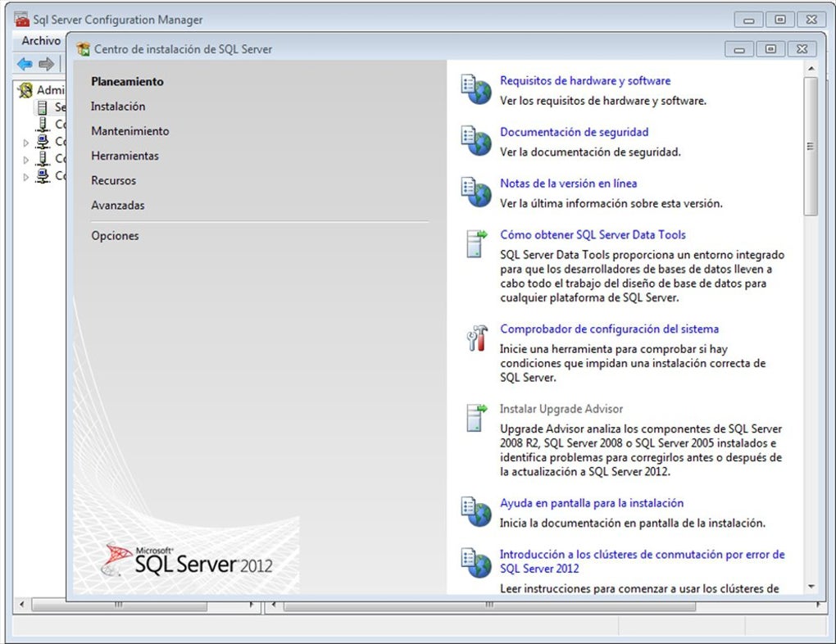Click the globe icon beside "Ayuda en pantalla para la instalación"
The width and height of the screenshot is (836, 644).
(x=476, y=510)
